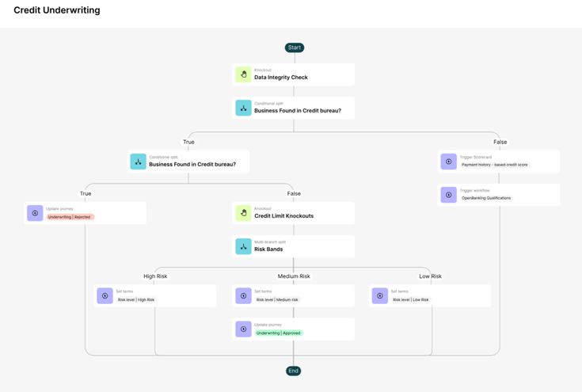Select the Start node
This screenshot has height=392, width=582.
point(295,48)
